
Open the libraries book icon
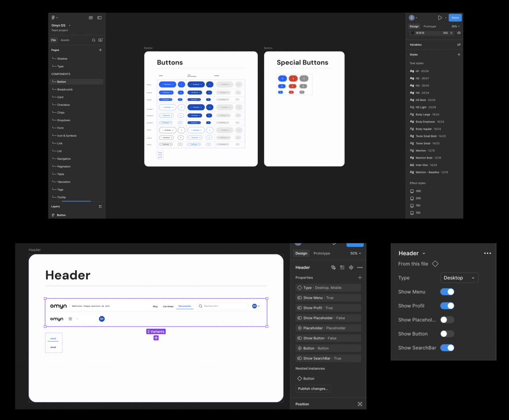pos(101,40)
